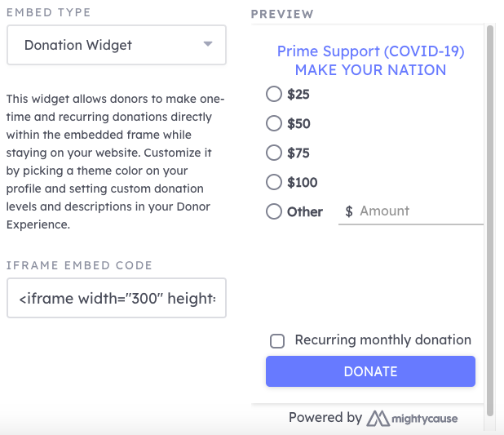
Task: Click the PREVIEW section heading
Action: 282,14
